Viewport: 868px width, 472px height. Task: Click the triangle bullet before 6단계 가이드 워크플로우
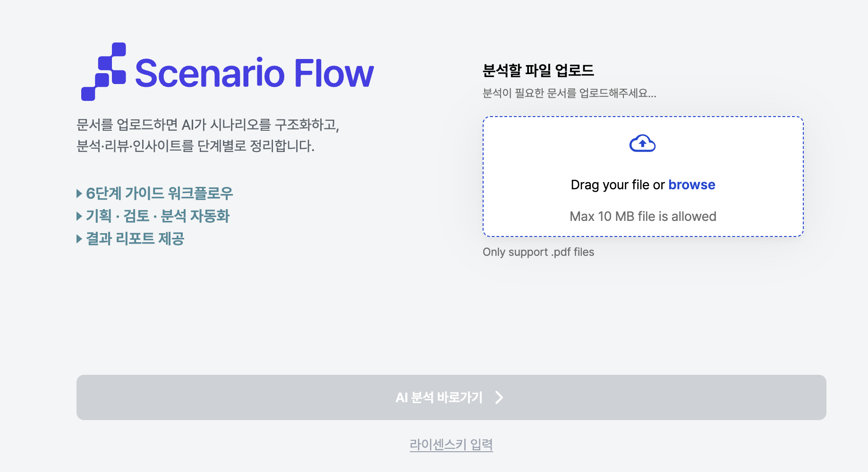pos(79,193)
